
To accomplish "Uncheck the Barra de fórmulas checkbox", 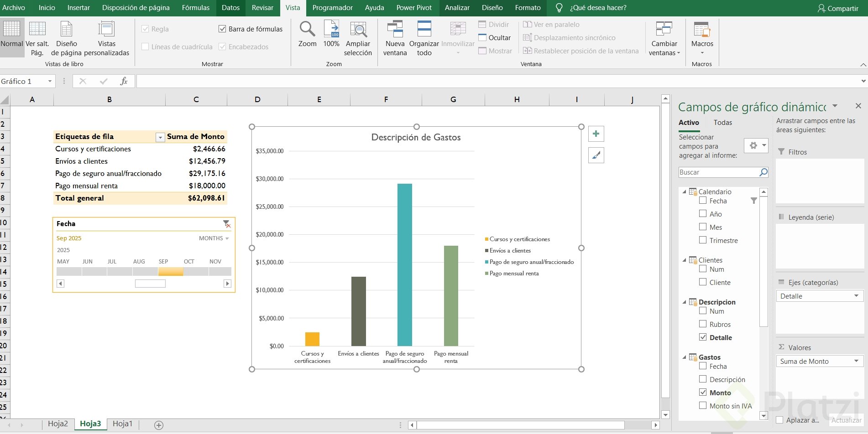I will (222, 29).
